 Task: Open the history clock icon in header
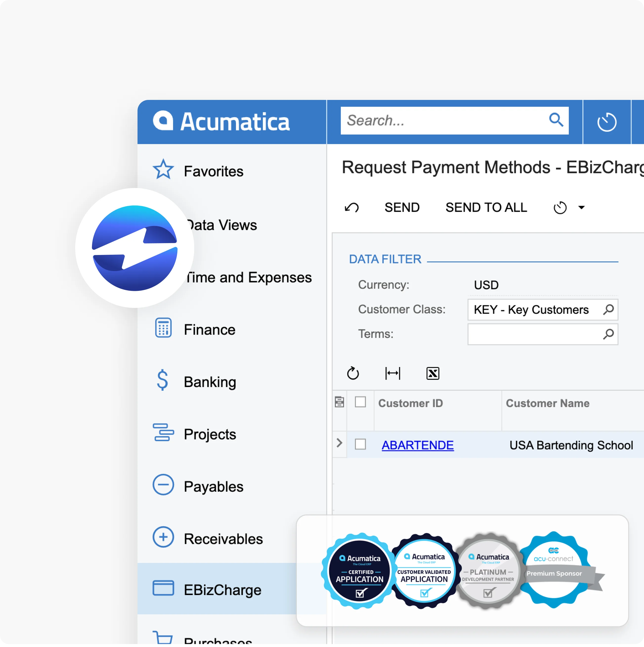click(x=606, y=122)
